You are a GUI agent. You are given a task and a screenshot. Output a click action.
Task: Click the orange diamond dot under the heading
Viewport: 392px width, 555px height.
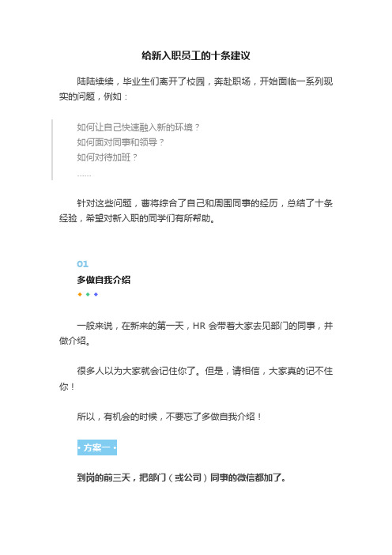click(80, 294)
